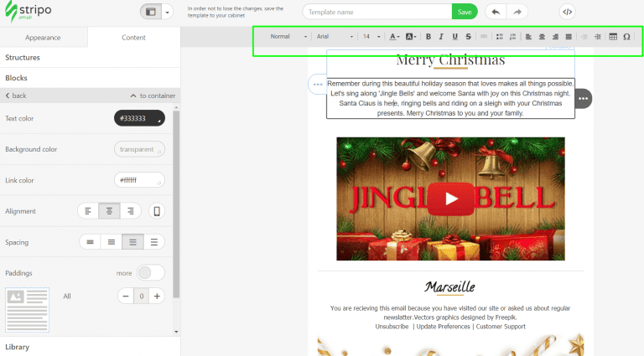Go back in the Blocks panel
644x356 pixels.
(16, 95)
